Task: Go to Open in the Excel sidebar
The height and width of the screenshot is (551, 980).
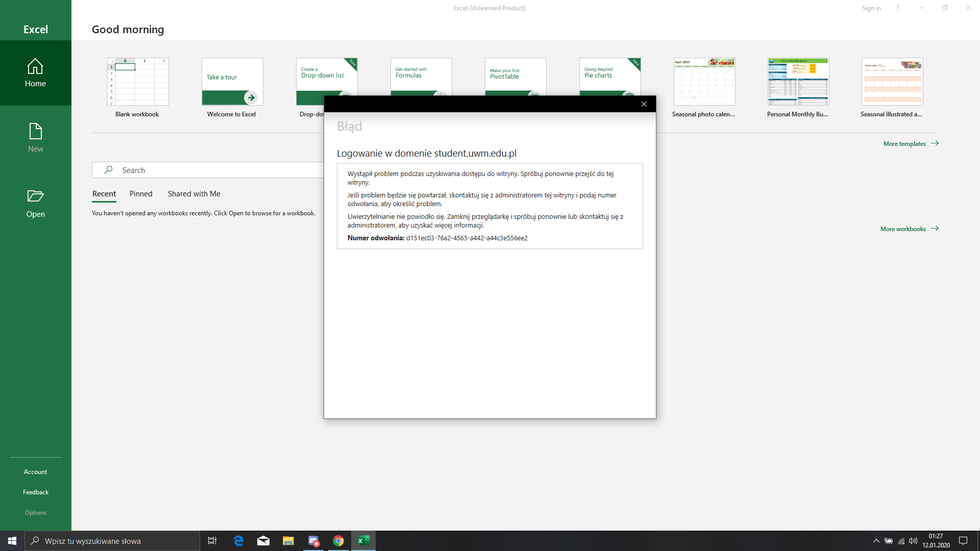Action: pos(36,204)
